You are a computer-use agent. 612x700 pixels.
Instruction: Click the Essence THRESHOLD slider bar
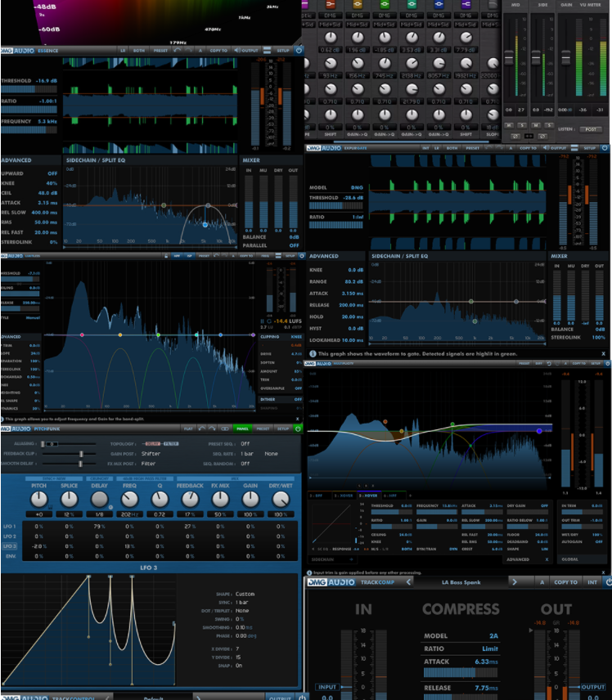(29, 89)
